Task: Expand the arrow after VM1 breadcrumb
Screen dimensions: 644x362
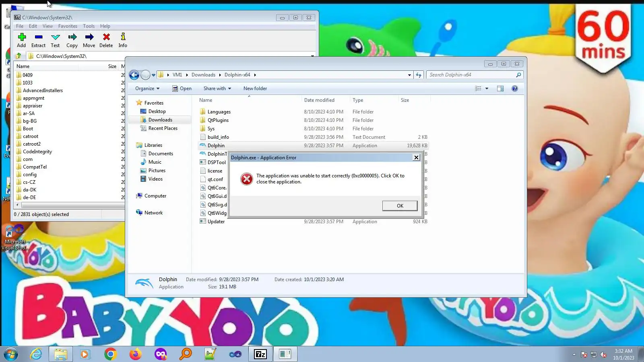Action: (187, 75)
